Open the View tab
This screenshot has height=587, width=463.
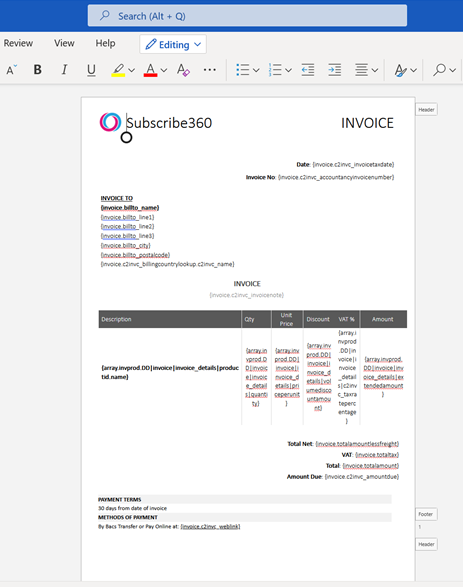coord(64,43)
